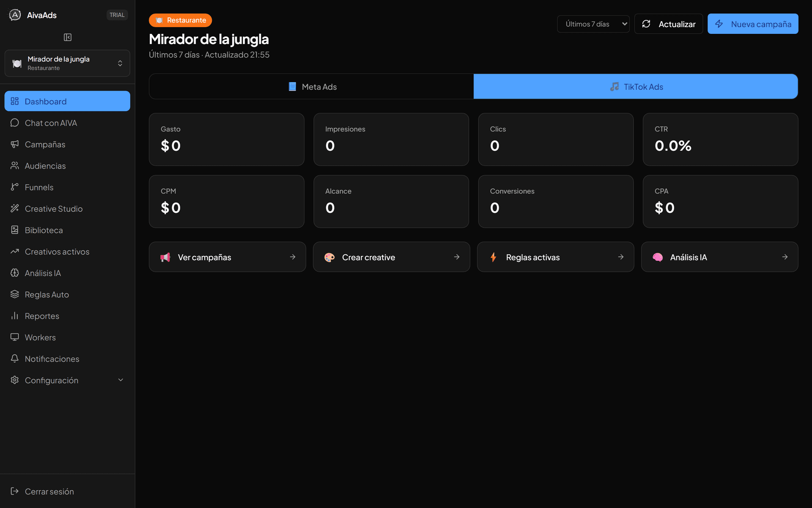
Task: Open the Crear creative shortcut card
Action: (391, 257)
